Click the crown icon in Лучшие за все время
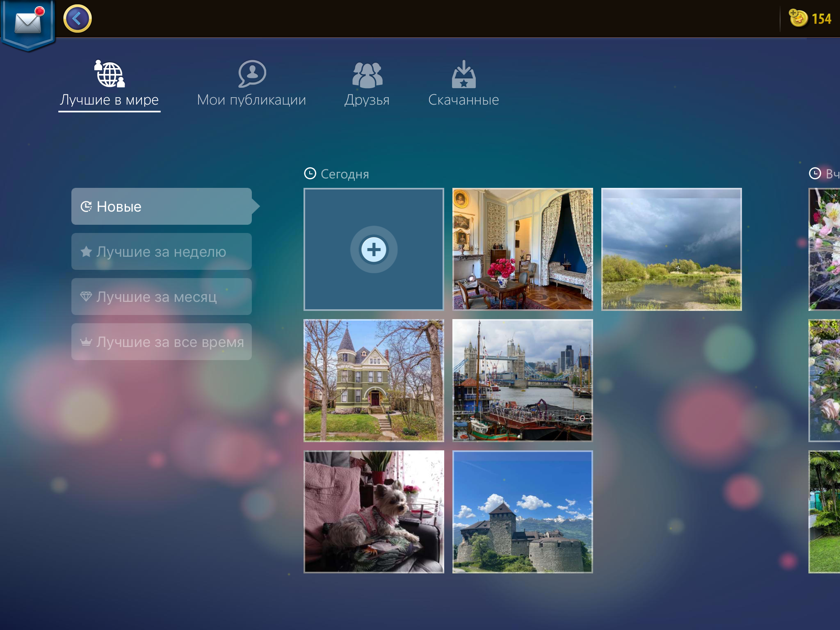Viewport: 840px width, 630px height. [86, 341]
